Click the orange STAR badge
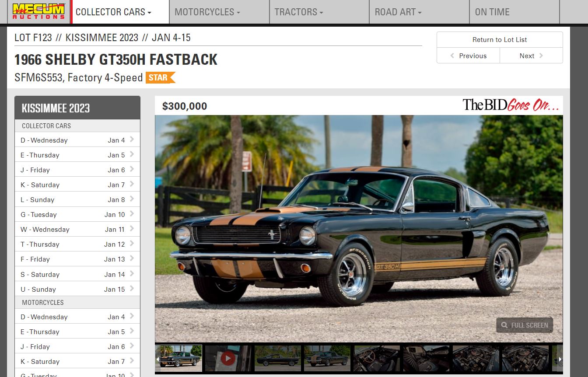Viewport: 588px width, 377px height. (x=160, y=77)
